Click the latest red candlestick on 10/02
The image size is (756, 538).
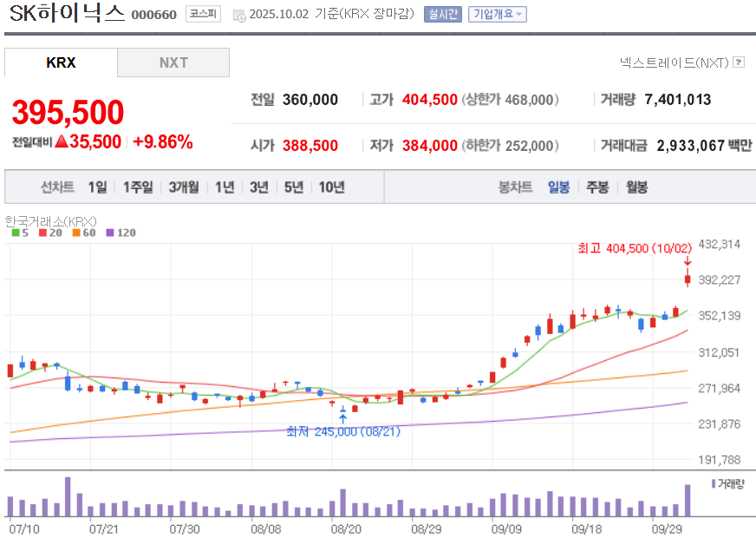[688, 279]
